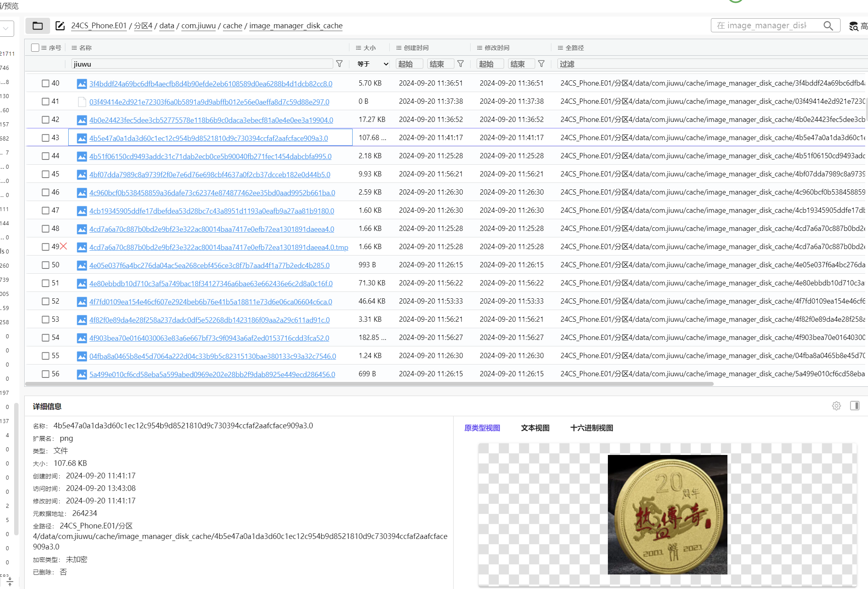Check the checkbox for row 43
Viewport: 868px width, 589px height.
46,138
